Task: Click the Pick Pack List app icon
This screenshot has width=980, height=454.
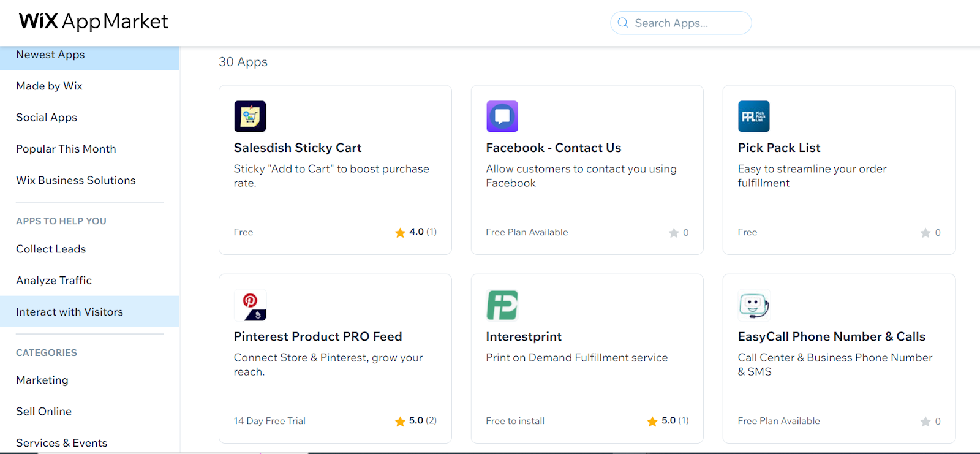Action: tap(753, 116)
